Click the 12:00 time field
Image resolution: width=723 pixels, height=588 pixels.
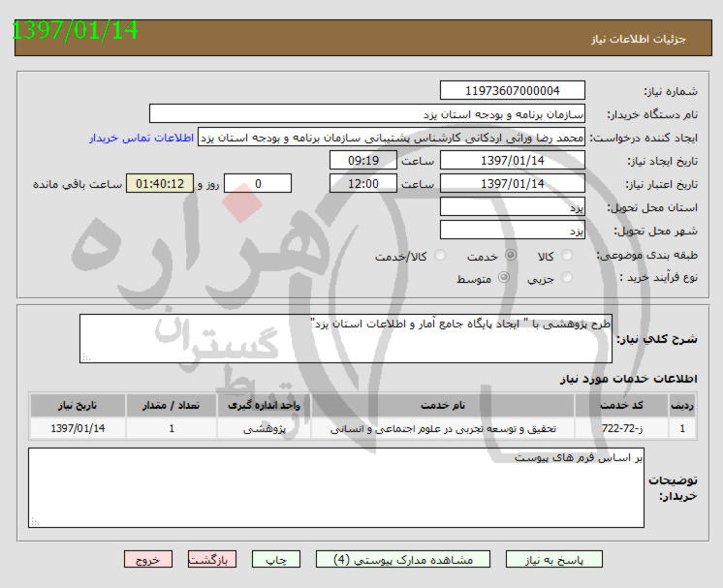[x=363, y=183]
